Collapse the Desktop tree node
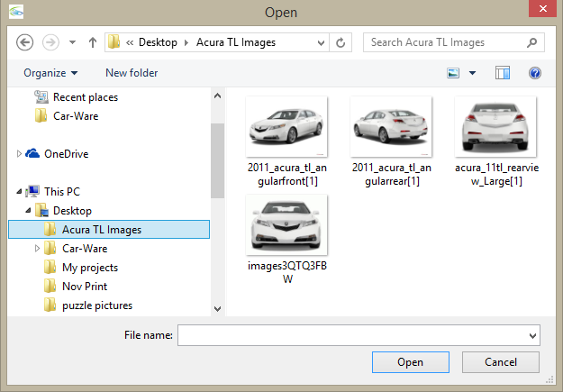Viewport: 563px width, 392px height. click(x=28, y=211)
